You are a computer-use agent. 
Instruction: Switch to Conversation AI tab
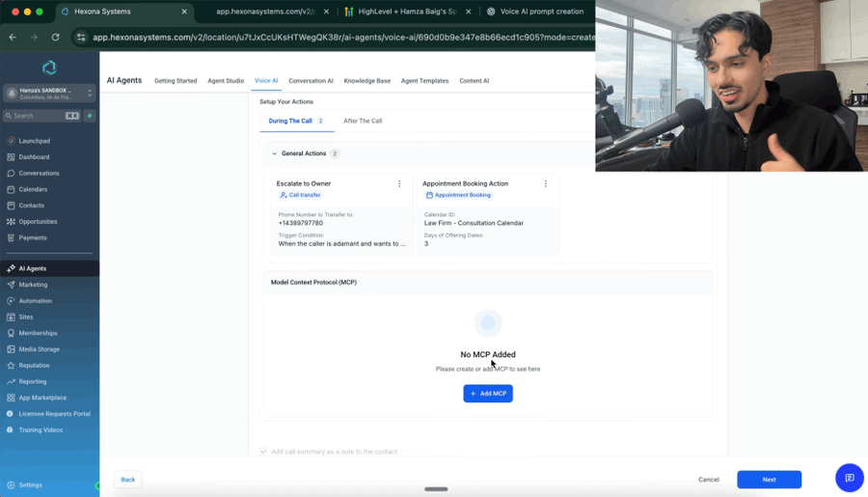(x=311, y=81)
